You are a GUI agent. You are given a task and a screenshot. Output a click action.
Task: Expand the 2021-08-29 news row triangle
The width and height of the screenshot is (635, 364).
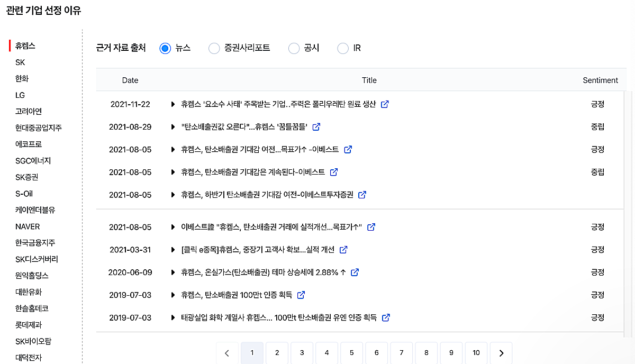(x=173, y=127)
